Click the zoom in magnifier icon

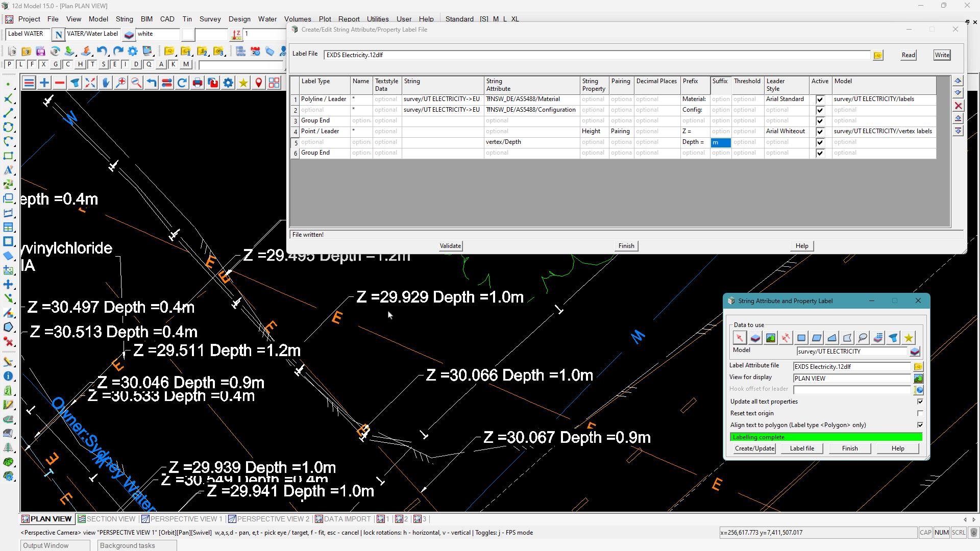click(x=121, y=83)
